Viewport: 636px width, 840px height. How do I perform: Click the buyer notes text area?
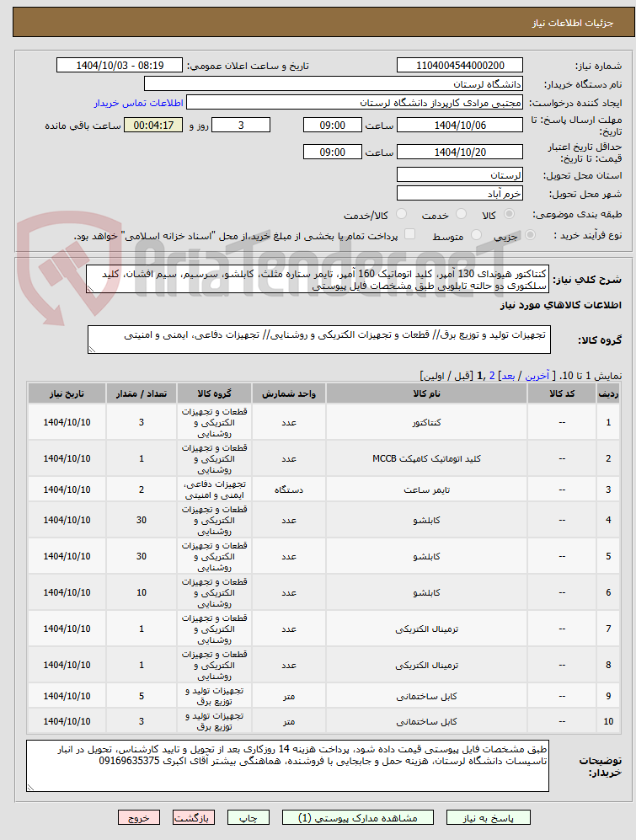point(288,766)
